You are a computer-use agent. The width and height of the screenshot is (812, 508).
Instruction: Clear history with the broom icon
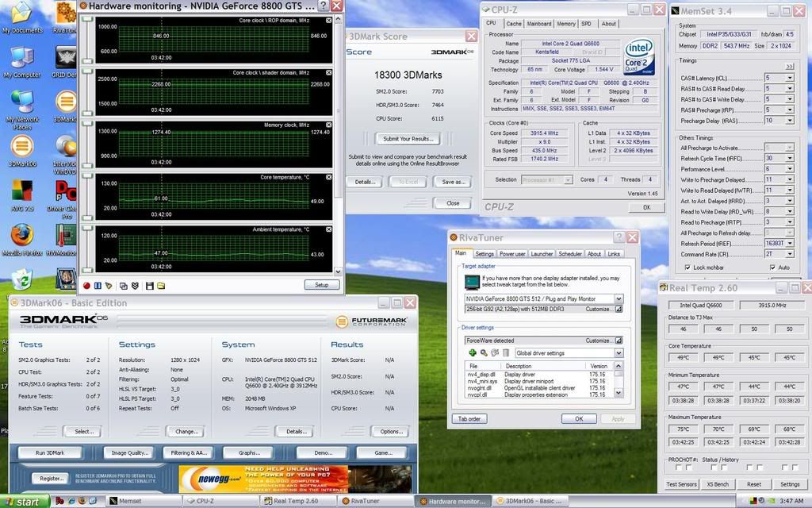[108, 286]
